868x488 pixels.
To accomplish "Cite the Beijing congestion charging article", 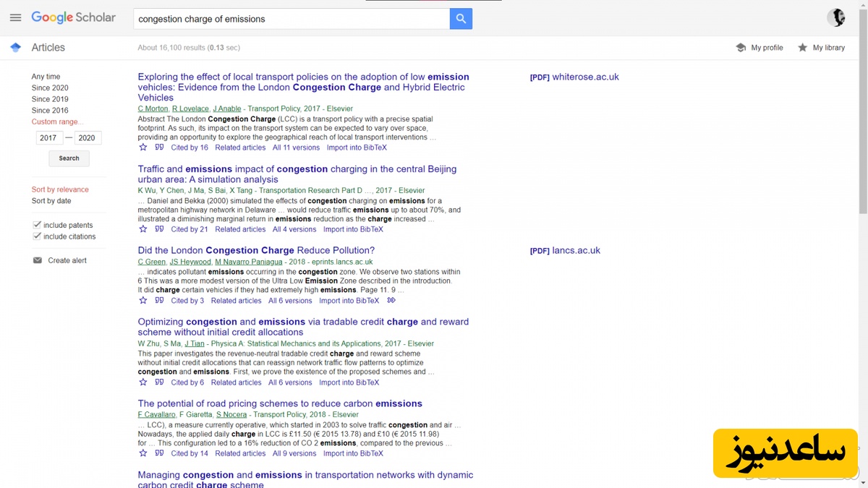I will tap(159, 229).
